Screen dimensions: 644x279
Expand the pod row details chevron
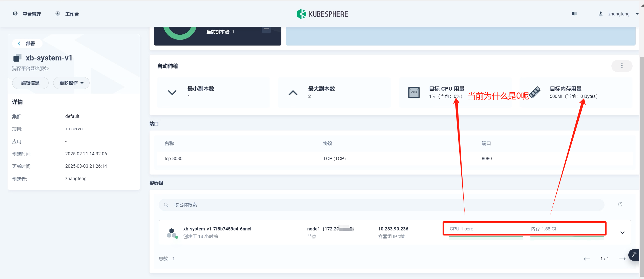(622, 232)
